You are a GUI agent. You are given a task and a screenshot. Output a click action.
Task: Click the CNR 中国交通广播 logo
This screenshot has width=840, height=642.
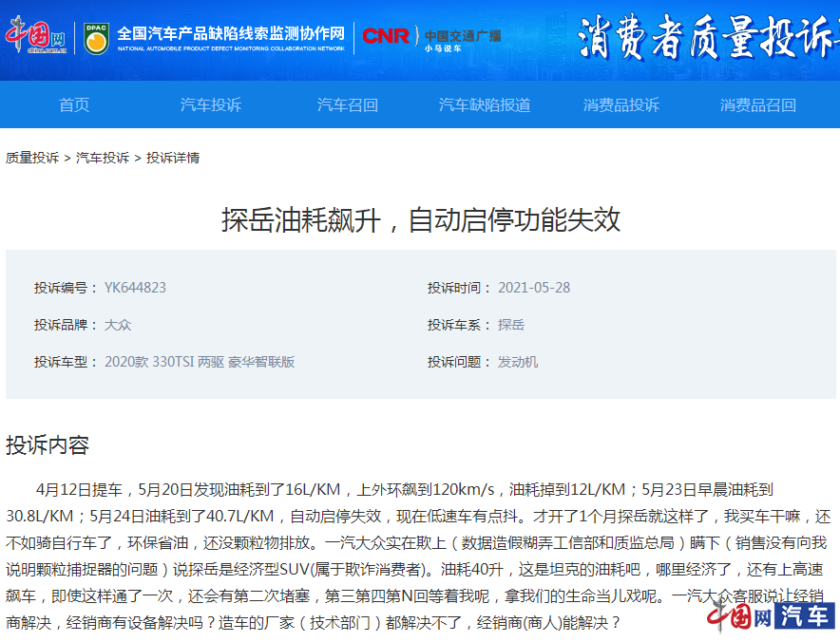tap(431, 37)
